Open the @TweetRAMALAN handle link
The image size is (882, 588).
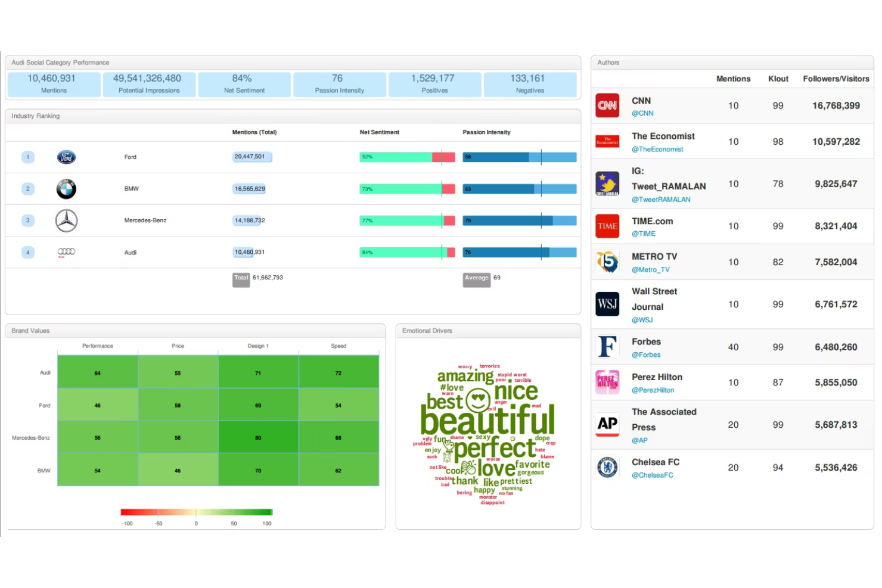coord(661,200)
